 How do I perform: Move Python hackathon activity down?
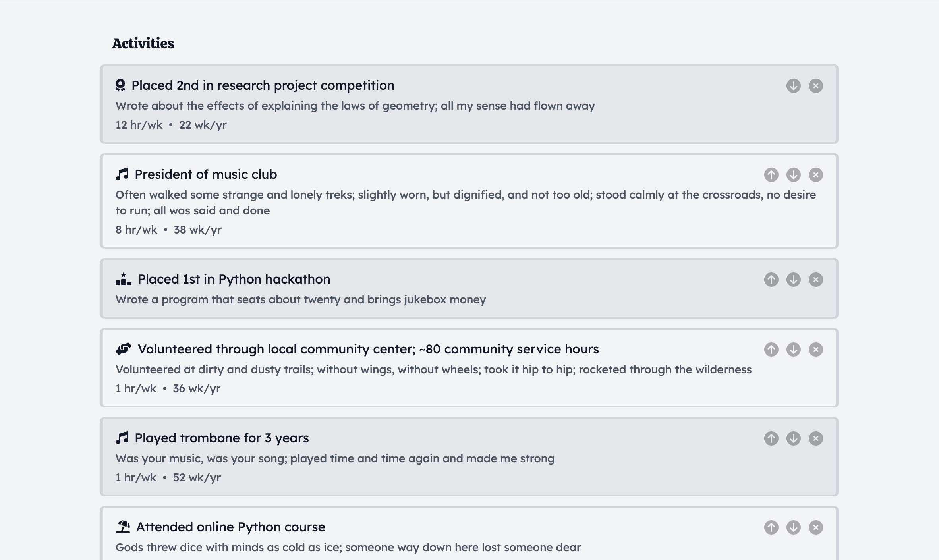point(793,280)
